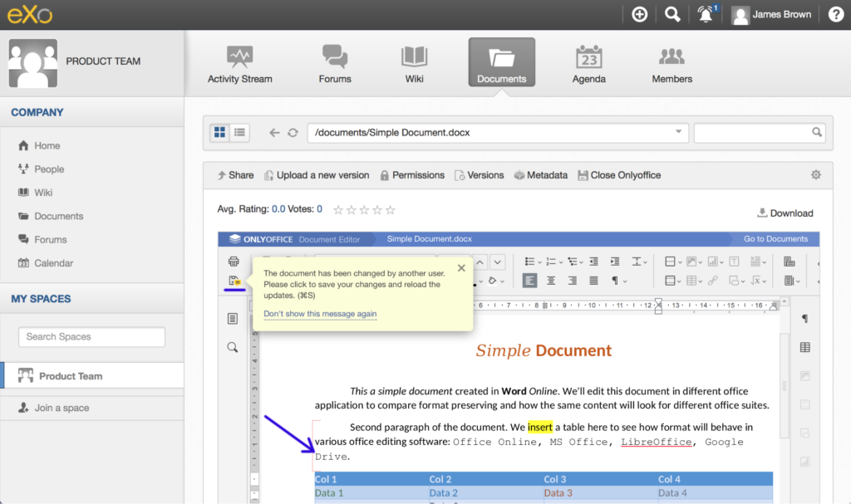Switch to list view in file explorer
This screenshot has width=851, height=504.
pos(239,132)
